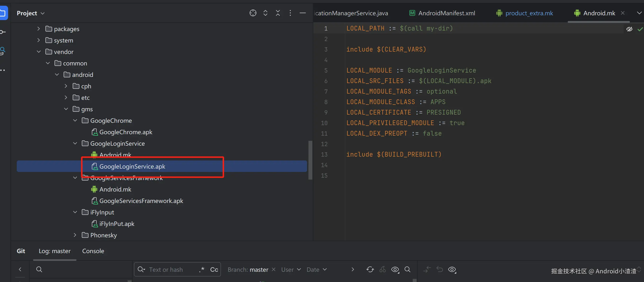Click the cherry-pick icon in Git log
The image size is (644, 282).
(x=382, y=270)
